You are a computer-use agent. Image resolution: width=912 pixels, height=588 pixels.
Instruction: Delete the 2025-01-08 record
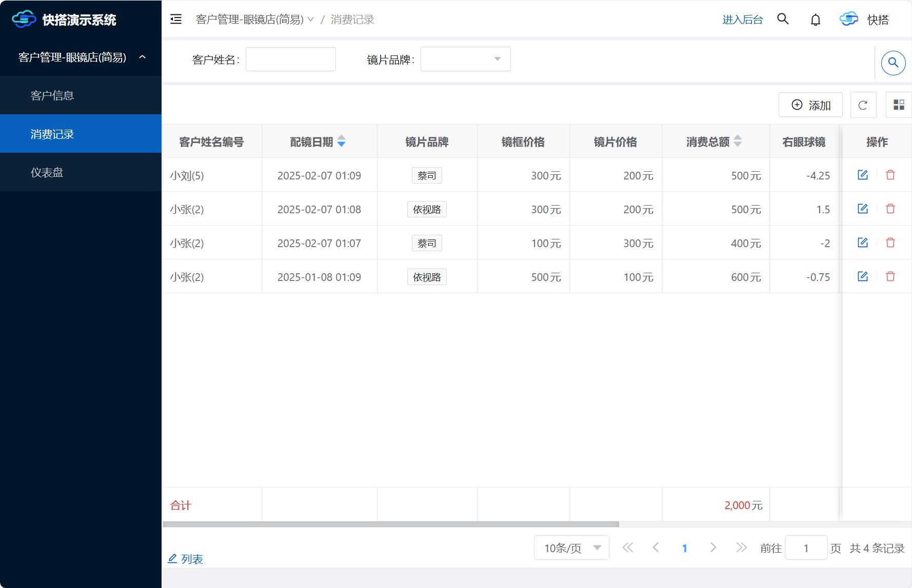click(890, 276)
